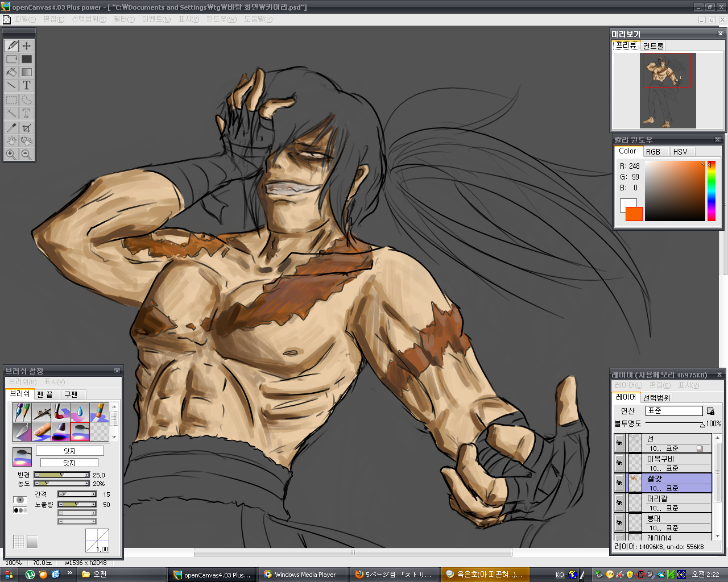Click the zoom in magnifier tool
This screenshot has height=582, width=728.
(11, 154)
